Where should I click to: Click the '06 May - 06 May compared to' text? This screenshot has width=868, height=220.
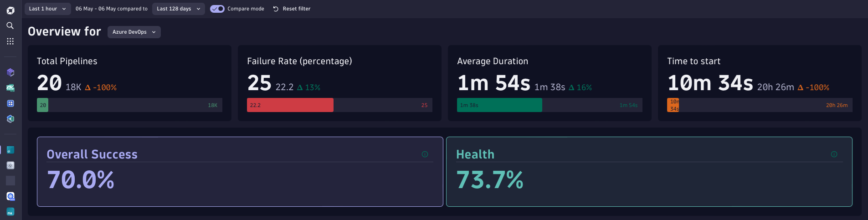112,9
